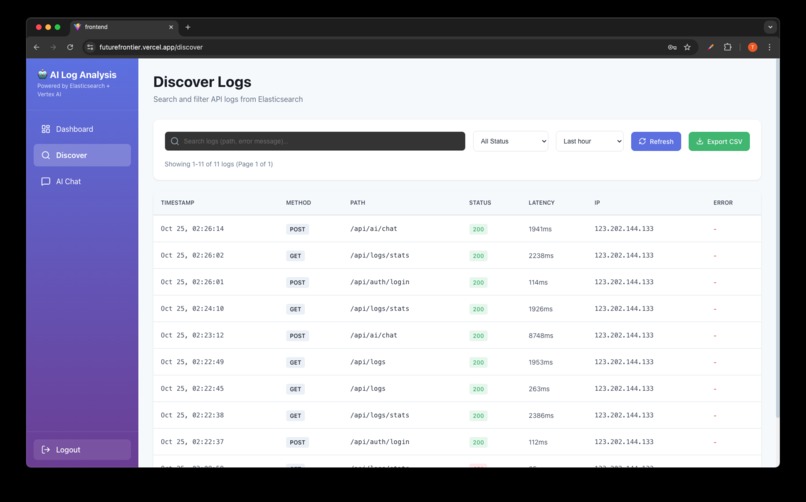Bookmark this page with the star icon

pyautogui.click(x=687, y=47)
